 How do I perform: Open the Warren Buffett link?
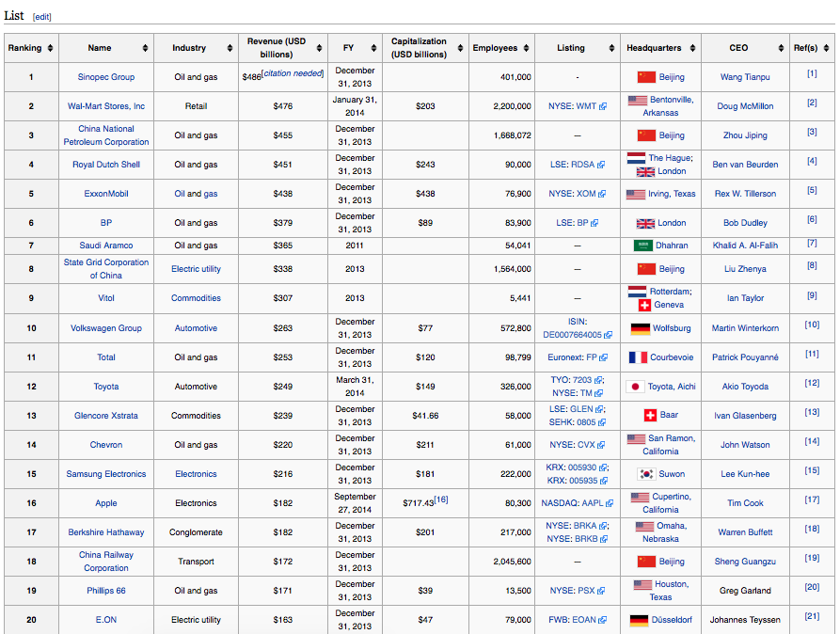tap(745, 532)
